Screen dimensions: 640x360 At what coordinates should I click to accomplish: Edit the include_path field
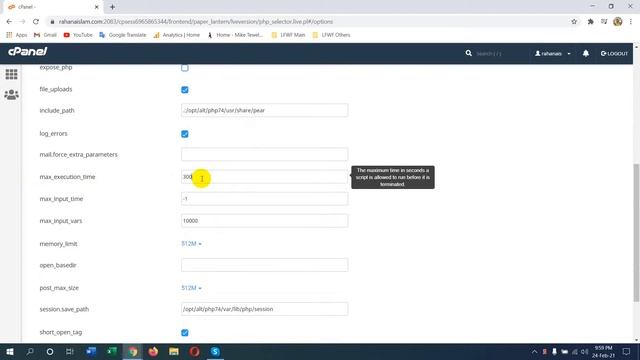(264, 110)
